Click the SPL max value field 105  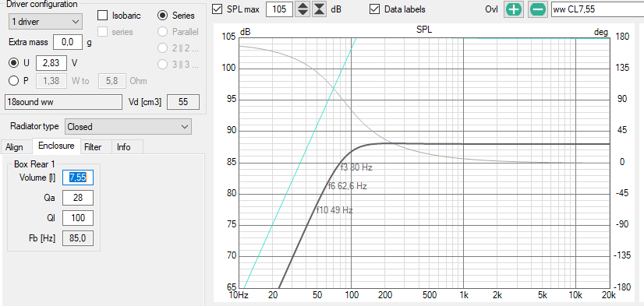pos(280,9)
